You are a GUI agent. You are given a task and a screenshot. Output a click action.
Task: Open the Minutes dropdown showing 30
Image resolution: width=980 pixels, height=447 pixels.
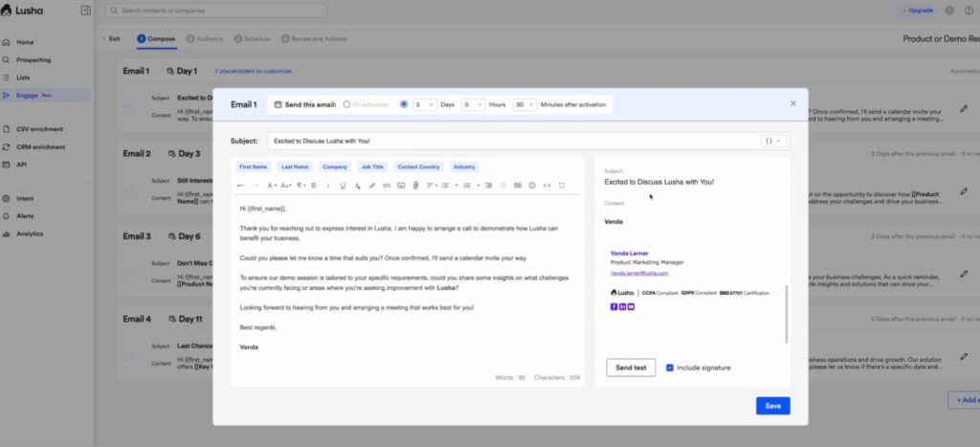point(523,104)
